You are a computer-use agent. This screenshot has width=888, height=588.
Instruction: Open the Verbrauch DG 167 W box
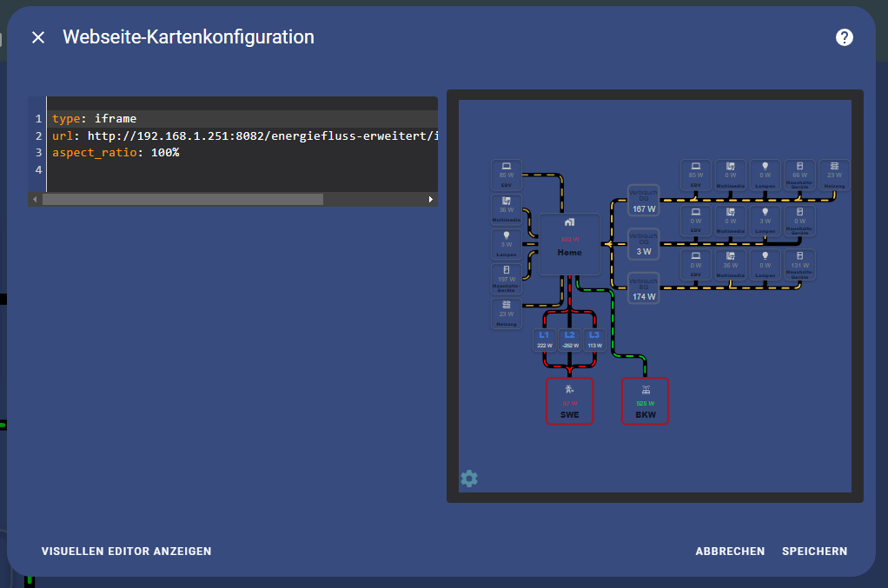pyautogui.click(x=643, y=201)
